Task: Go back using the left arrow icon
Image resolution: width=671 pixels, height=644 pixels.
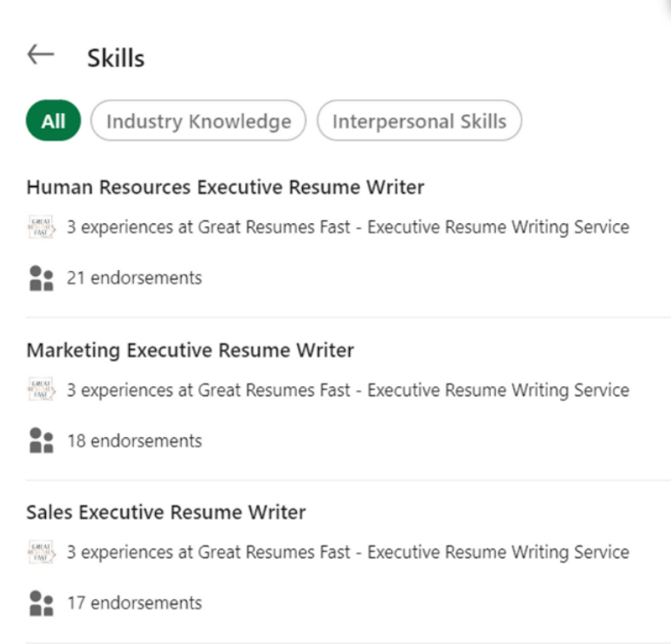Action: pyautogui.click(x=41, y=55)
